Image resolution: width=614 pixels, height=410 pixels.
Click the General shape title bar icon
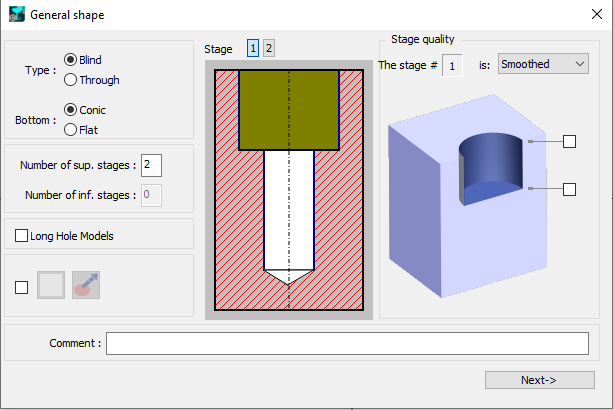[15, 15]
